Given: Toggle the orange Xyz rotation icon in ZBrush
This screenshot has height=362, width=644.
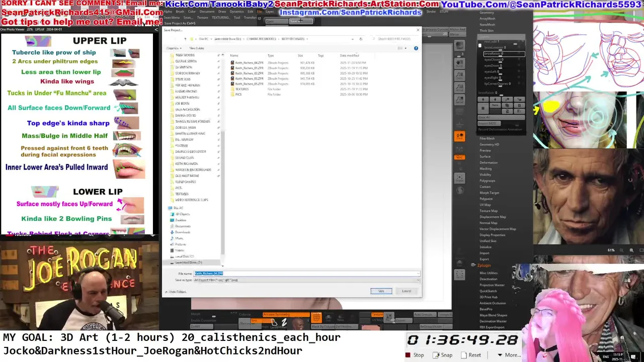Looking at the screenshot, I should click(459, 157).
